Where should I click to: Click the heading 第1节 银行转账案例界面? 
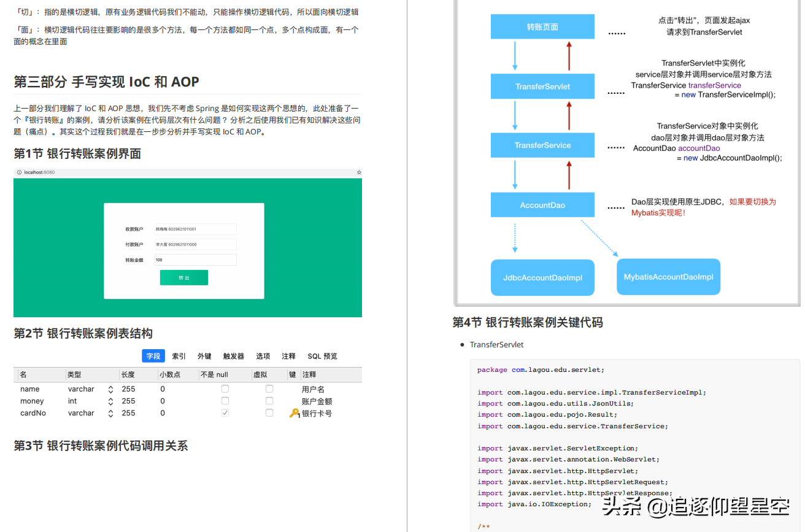pos(77,153)
